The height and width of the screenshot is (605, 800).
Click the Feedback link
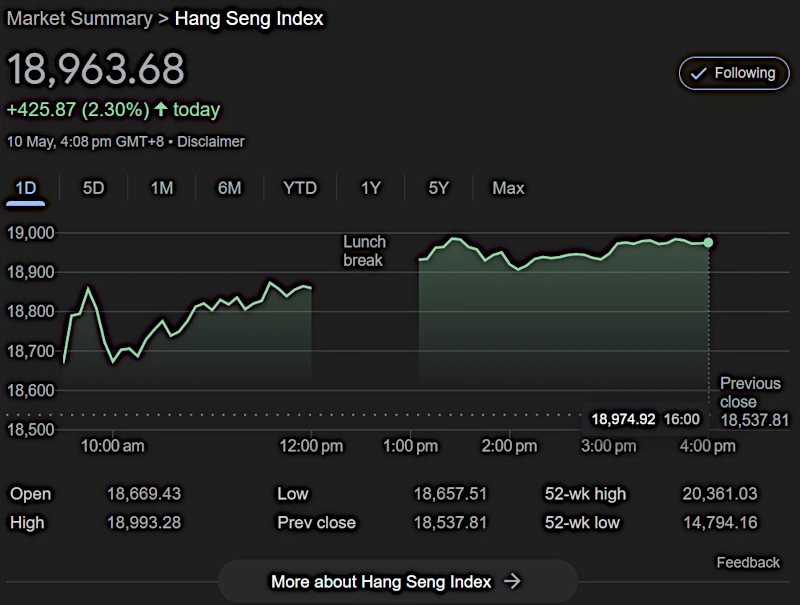tap(748, 563)
